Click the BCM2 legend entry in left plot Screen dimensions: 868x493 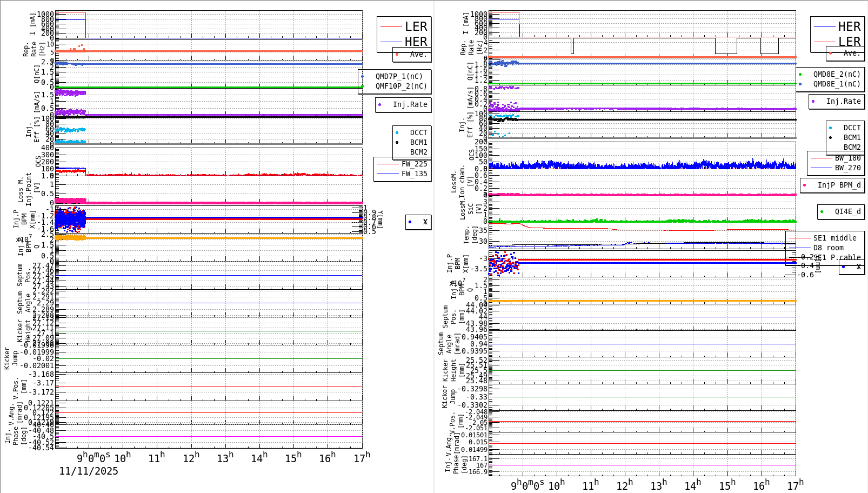(x=418, y=152)
